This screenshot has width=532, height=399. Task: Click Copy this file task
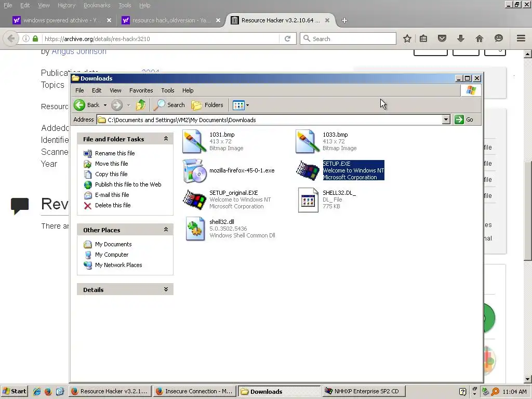point(111,174)
